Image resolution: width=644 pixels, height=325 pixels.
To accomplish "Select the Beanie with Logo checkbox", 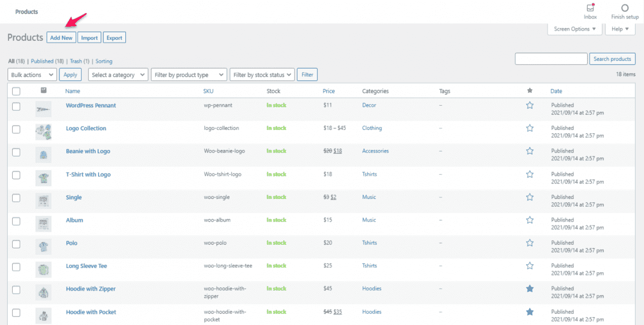I will pos(16,152).
